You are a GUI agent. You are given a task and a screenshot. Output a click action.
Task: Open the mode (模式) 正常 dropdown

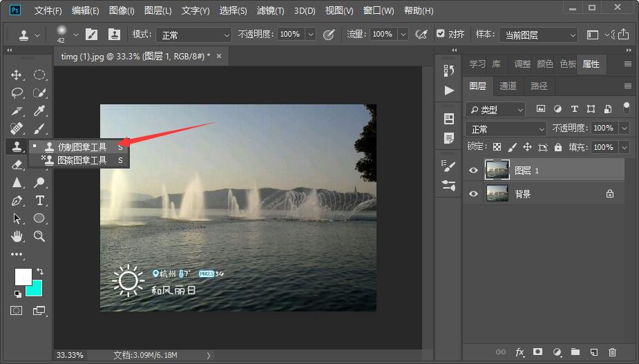193,35
